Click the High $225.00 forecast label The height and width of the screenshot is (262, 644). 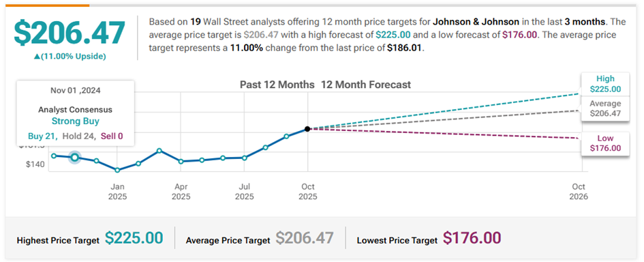604,84
